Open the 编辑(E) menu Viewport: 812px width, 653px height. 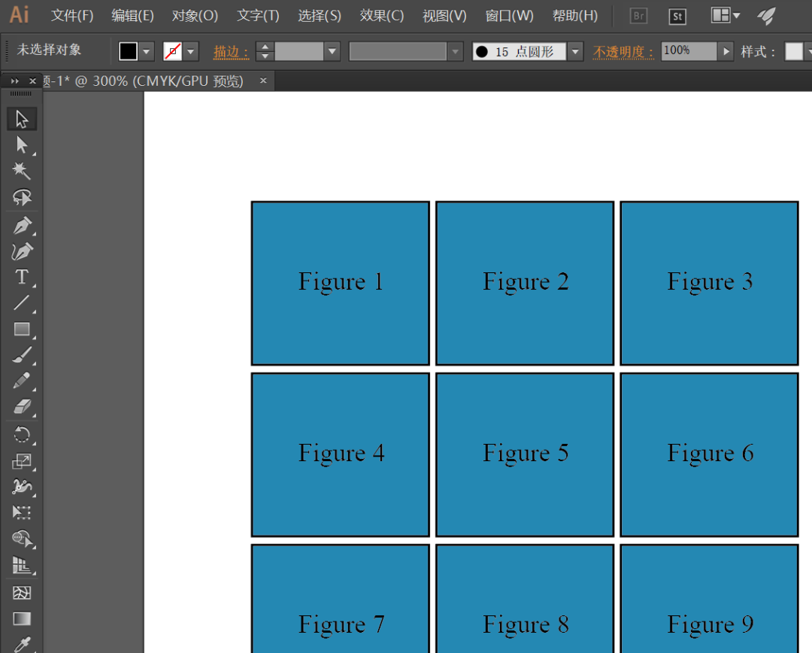[x=132, y=16]
